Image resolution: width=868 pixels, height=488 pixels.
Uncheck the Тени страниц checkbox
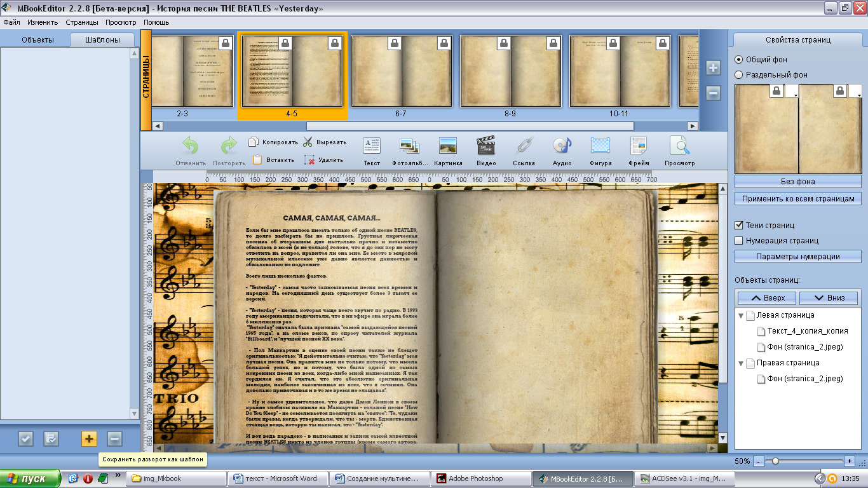(738, 225)
